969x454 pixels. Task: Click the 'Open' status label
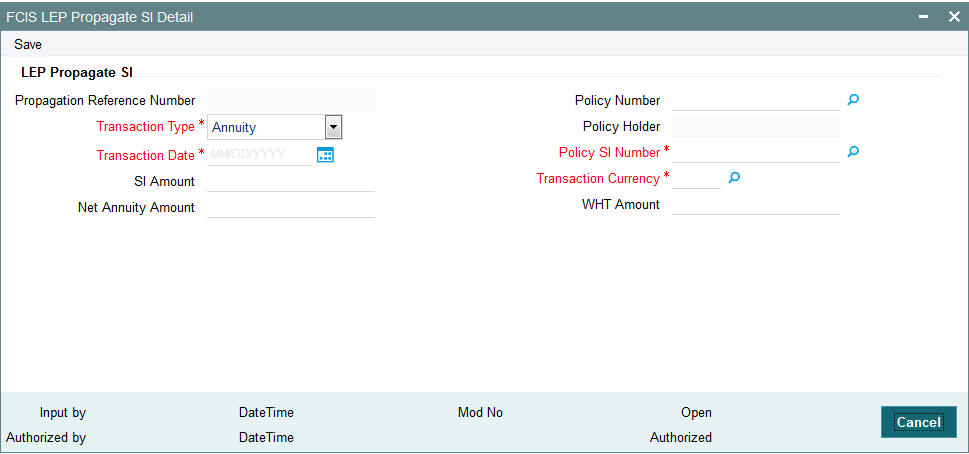coord(696,412)
